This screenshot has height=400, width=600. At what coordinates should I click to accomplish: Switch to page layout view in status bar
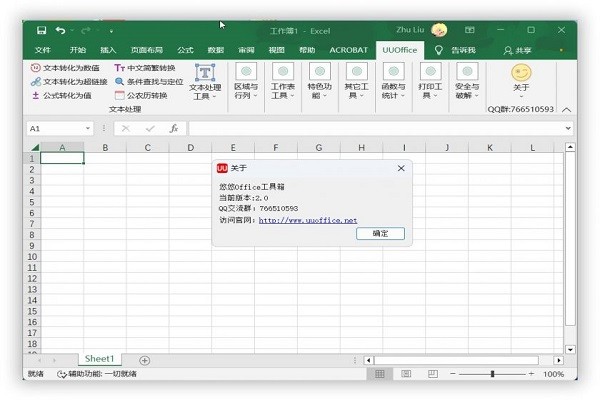tap(405, 374)
